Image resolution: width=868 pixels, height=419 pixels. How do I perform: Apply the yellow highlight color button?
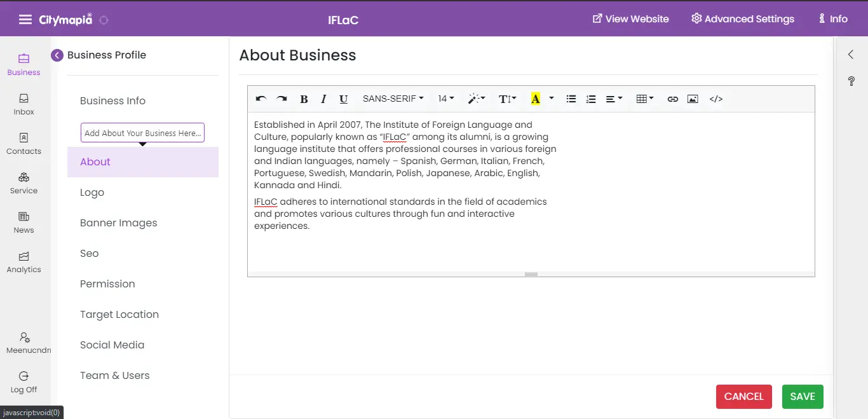pos(536,99)
